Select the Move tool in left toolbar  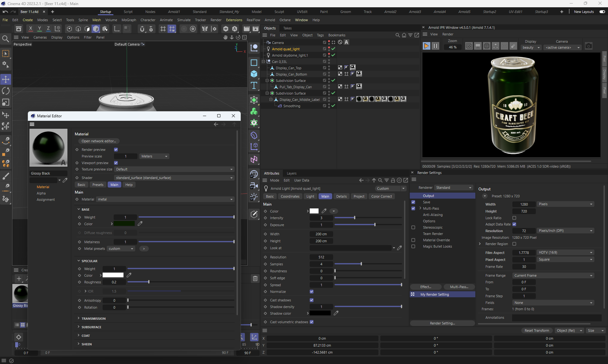pyautogui.click(x=6, y=79)
